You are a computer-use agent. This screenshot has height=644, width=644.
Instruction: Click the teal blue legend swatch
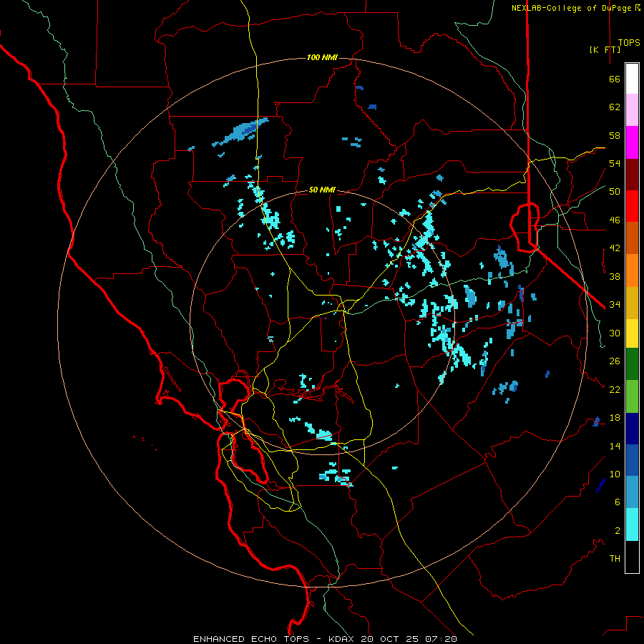click(x=632, y=492)
